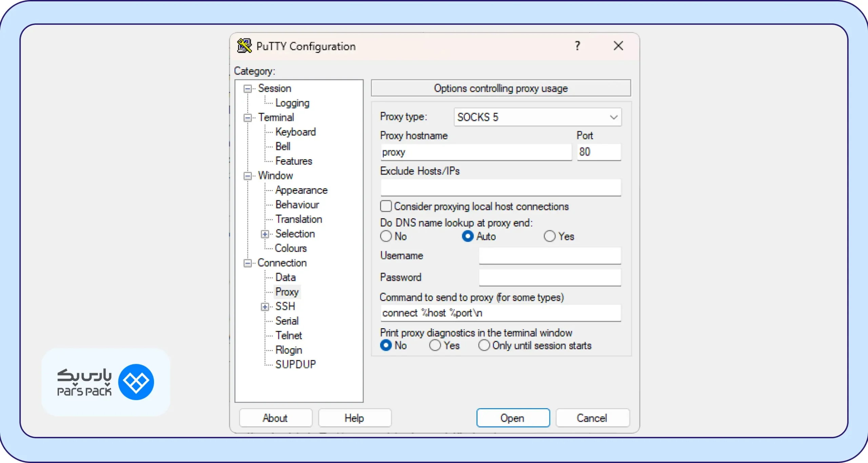868x463 pixels.
Task: Open the SSH settings category
Action: (285, 307)
